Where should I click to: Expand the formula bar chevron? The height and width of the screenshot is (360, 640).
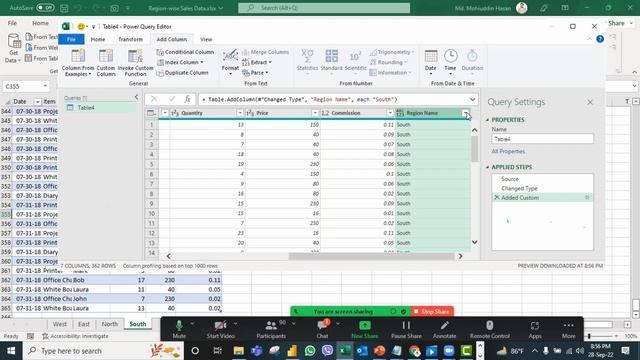pyautogui.click(x=472, y=99)
